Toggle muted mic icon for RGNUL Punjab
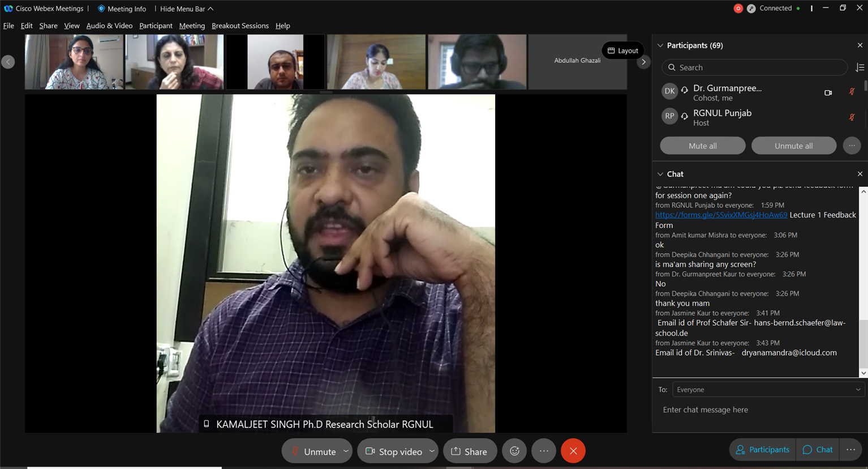Image resolution: width=868 pixels, height=469 pixels. click(852, 117)
